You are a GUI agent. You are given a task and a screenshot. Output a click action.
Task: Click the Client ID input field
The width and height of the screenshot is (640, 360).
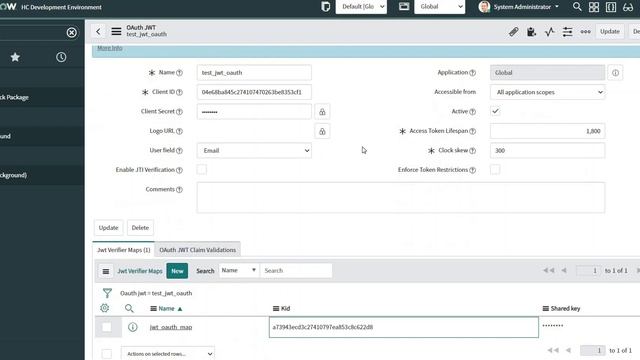pyautogui.click(x=254, y=92)
